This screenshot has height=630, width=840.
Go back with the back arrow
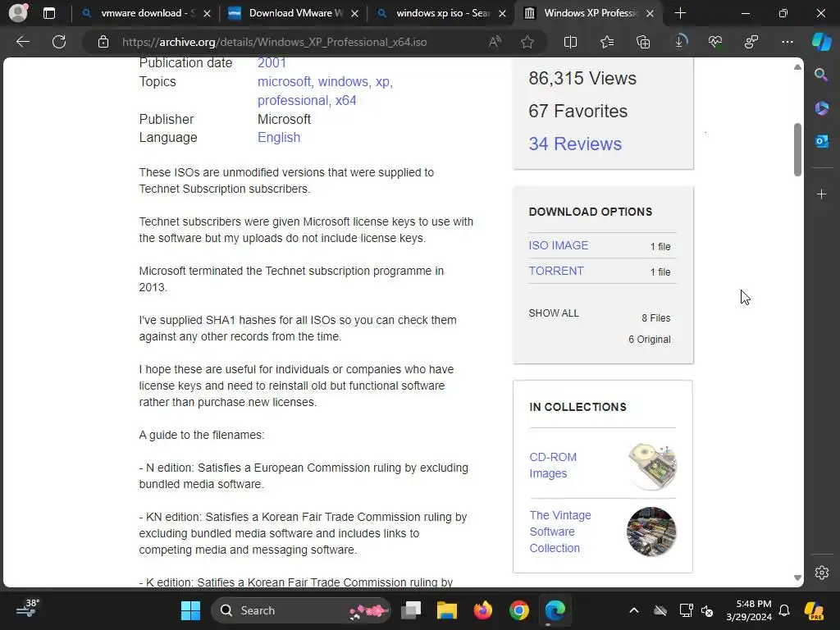click(x=23, y=42)
